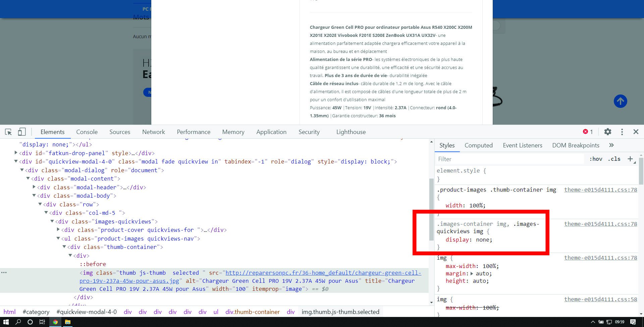This screenshot has width=644, height=327.
Task: Show more Styles pane tabs chevron
Action: coord(611,145)
